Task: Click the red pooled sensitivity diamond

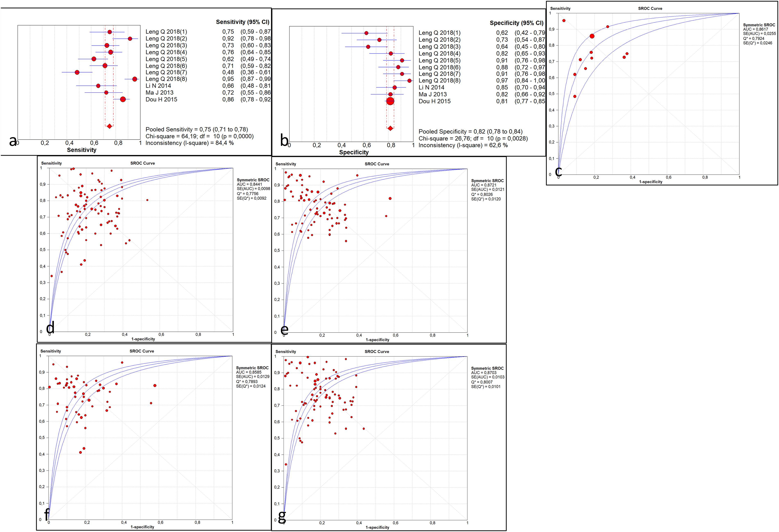Action: (109, 126)
